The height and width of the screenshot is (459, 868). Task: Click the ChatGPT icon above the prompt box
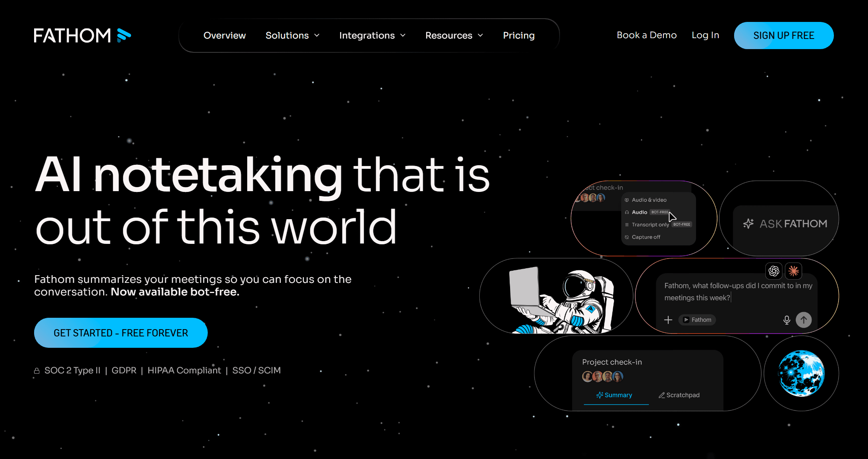(x=773, y=271)
